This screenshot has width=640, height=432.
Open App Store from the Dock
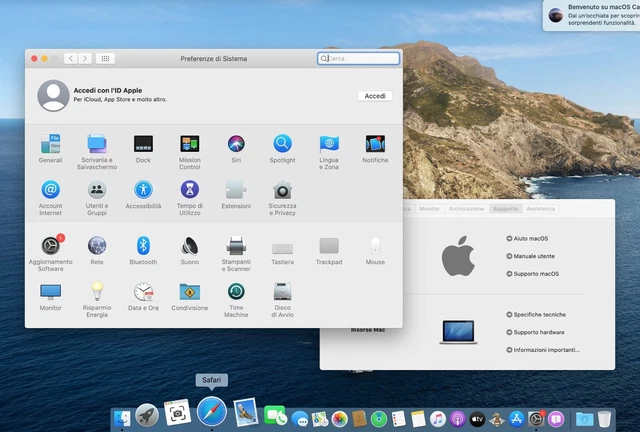516,419
